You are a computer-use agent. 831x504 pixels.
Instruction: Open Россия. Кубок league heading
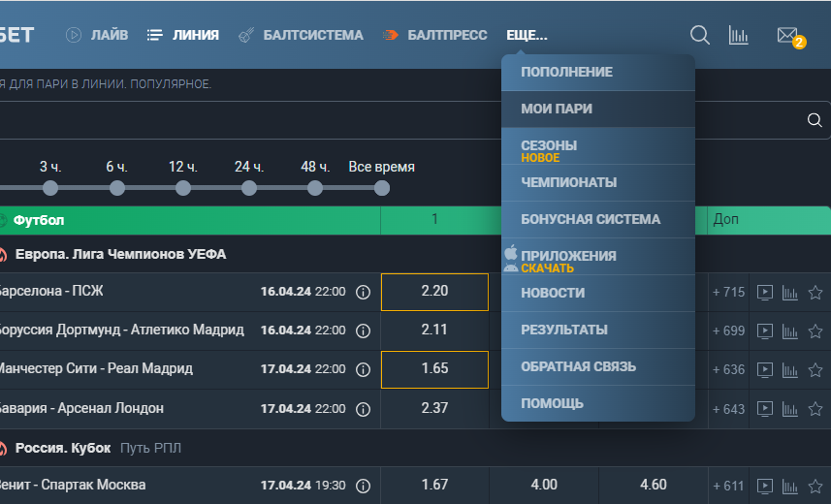pos(62,449)
